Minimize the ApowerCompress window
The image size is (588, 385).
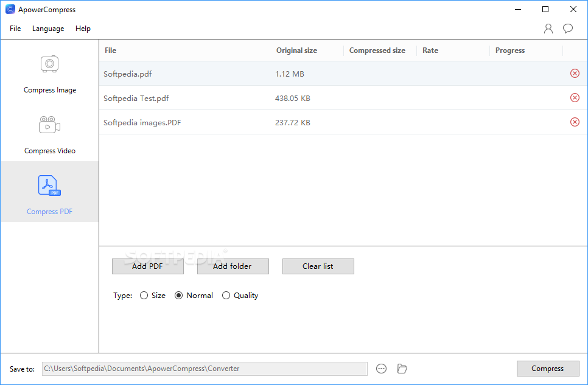pos(518,9)
